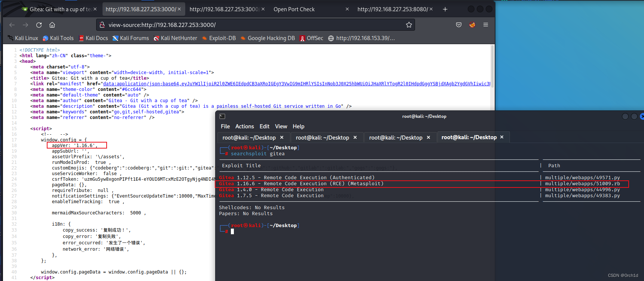
Task: Close the Open Port Check tab
Action: pyautogui.click(x=347, y=9)
